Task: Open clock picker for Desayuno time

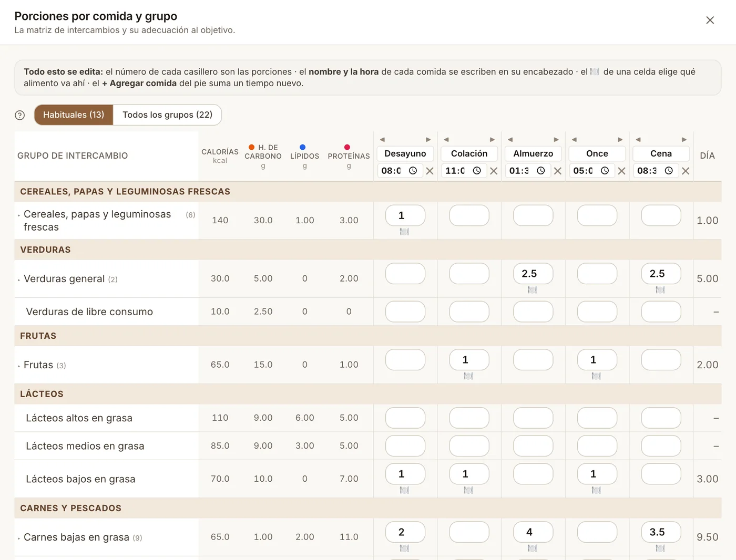Action: tap(413, 171)
